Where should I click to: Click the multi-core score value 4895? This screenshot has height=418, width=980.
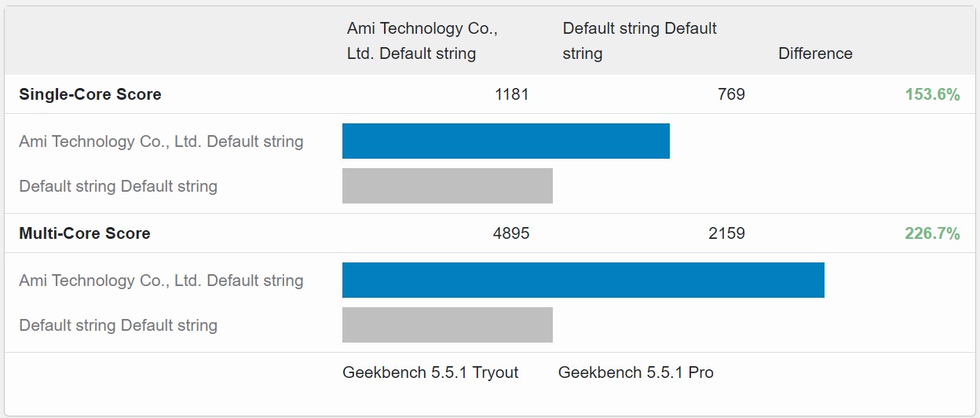click(512, 233)
